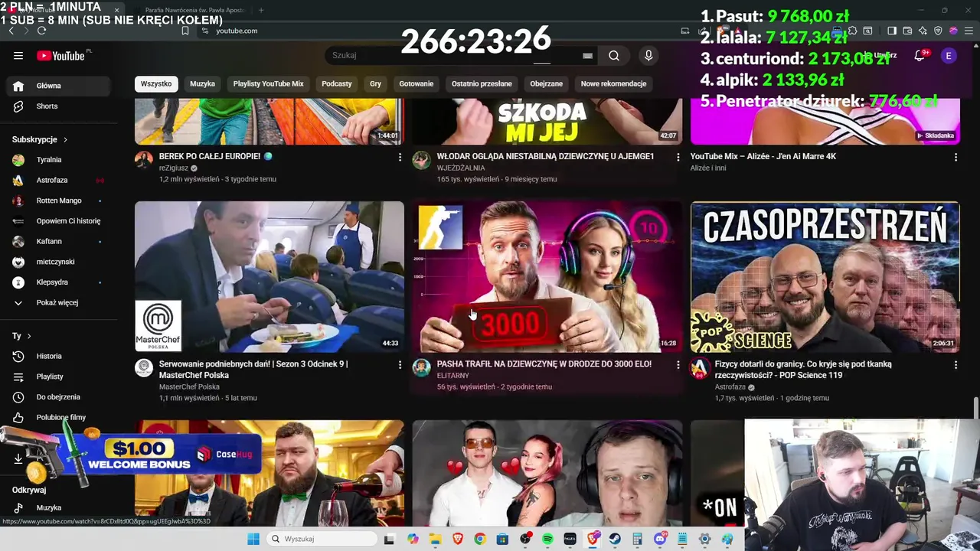Open the 'Serwowanie podniebnych dań' title
Image resolution: width=980 pixels, height=551 pixels.
click(x=253, y=370)
